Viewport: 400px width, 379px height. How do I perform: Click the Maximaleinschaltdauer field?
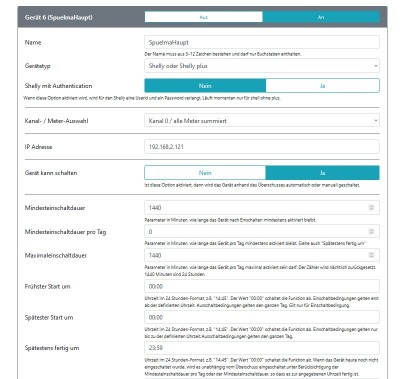point(262,255)
